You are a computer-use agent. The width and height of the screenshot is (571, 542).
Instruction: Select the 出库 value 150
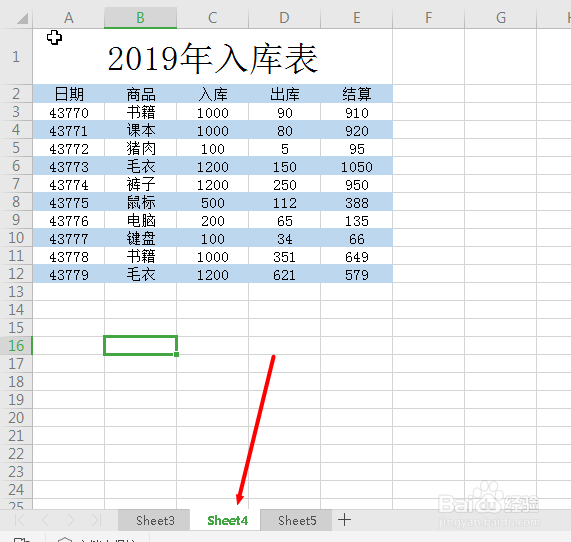click(284, 166)
